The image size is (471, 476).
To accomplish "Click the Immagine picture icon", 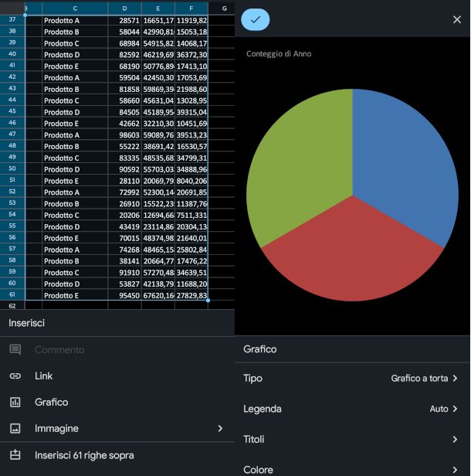I will (x=15, y=428).
